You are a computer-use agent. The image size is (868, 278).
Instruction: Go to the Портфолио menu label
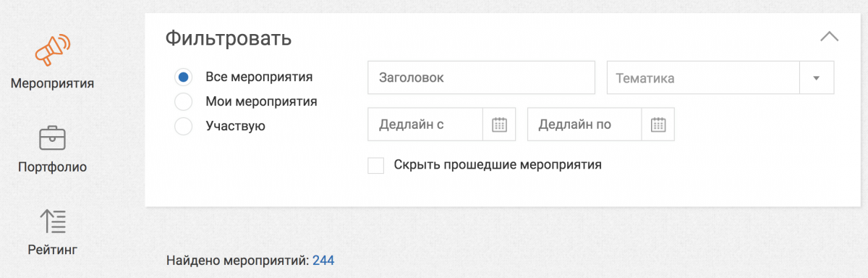53,167
